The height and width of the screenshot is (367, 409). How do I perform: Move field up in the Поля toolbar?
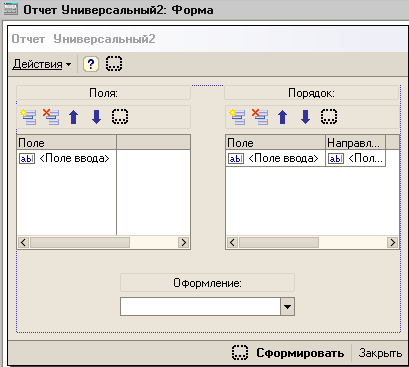[73, 117]
